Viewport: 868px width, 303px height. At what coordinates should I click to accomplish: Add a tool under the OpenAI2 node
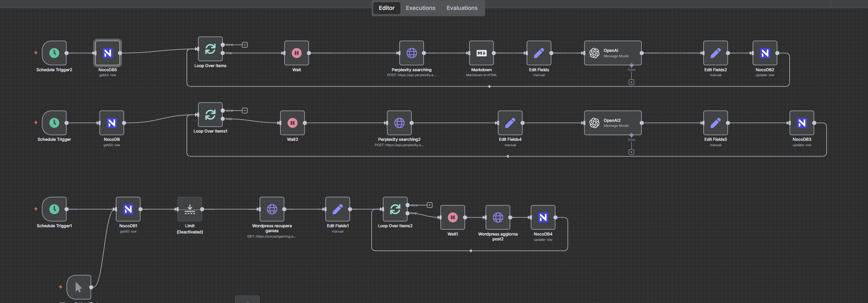631,152
